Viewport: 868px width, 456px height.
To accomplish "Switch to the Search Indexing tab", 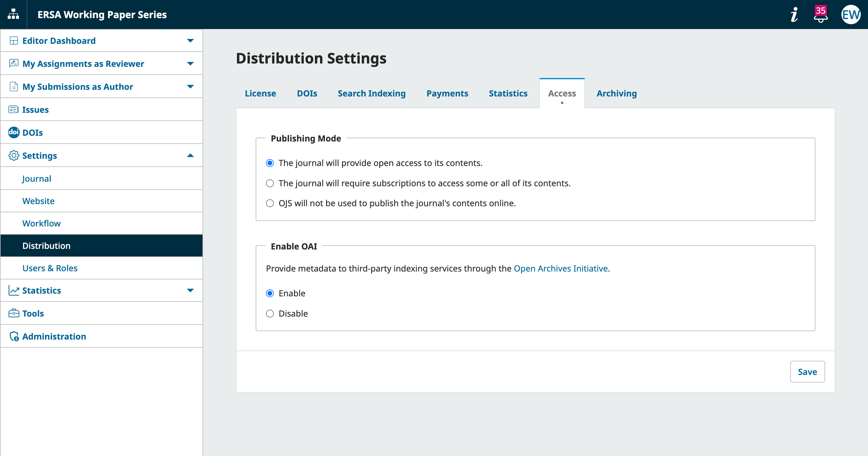I will pos(371,93).
